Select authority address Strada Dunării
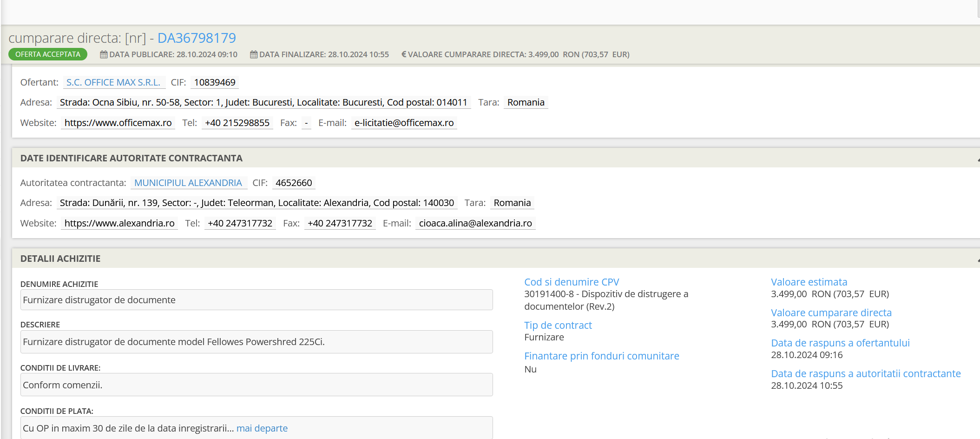Image resolution: width=980 pixels, height=439 pixels. click(257, 203)
